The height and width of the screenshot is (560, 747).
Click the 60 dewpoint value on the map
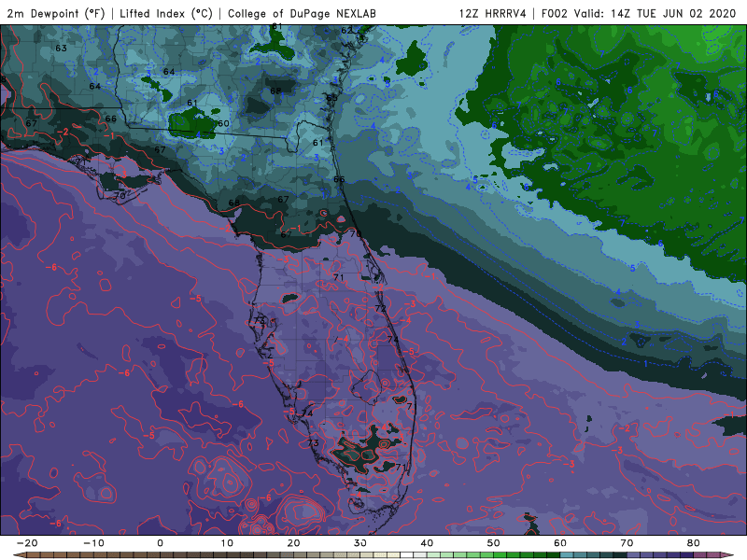(x=223, y=123)
